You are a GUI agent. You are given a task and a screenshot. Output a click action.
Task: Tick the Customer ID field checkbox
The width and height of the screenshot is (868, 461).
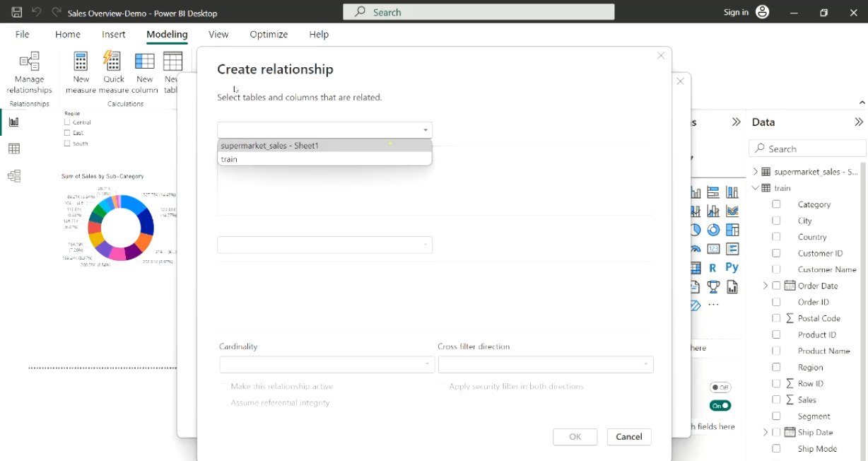(776, 253)
